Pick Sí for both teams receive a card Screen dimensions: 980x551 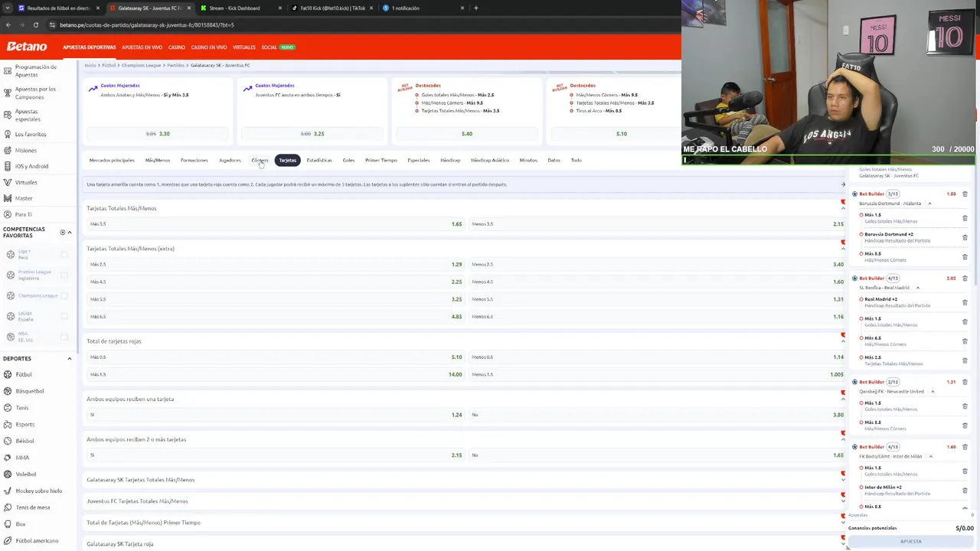(x=276, y=415)
